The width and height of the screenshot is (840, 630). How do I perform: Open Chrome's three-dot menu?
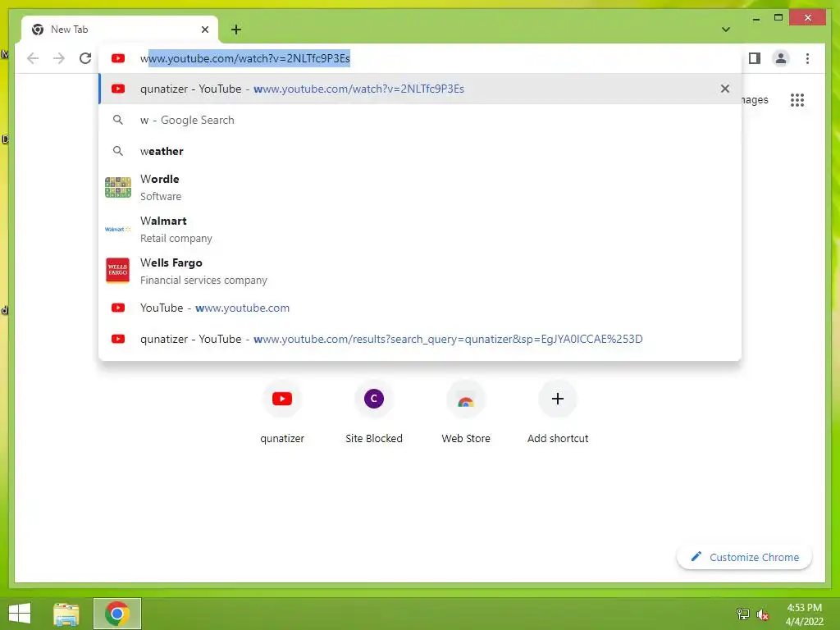[x=807, y=58]
